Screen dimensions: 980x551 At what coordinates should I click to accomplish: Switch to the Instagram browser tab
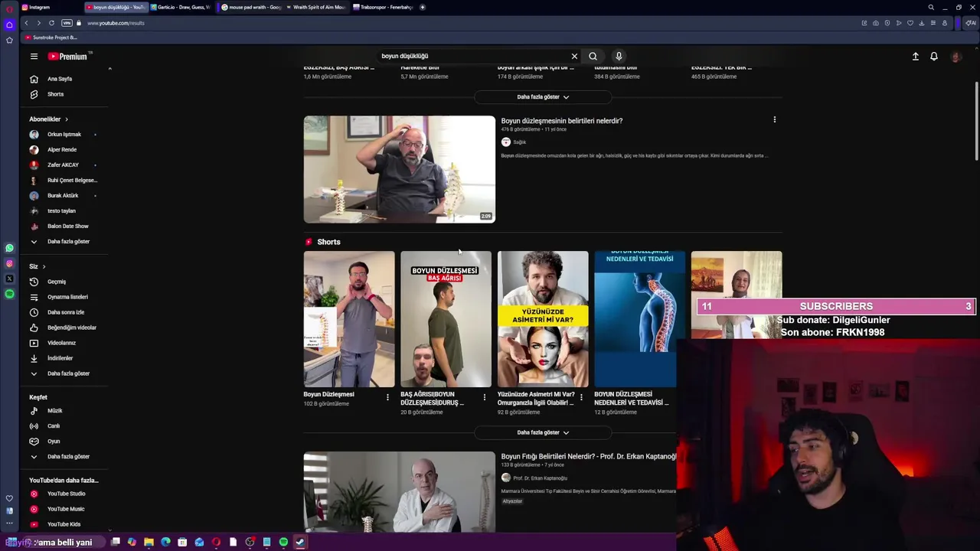[x=50, y=7]
